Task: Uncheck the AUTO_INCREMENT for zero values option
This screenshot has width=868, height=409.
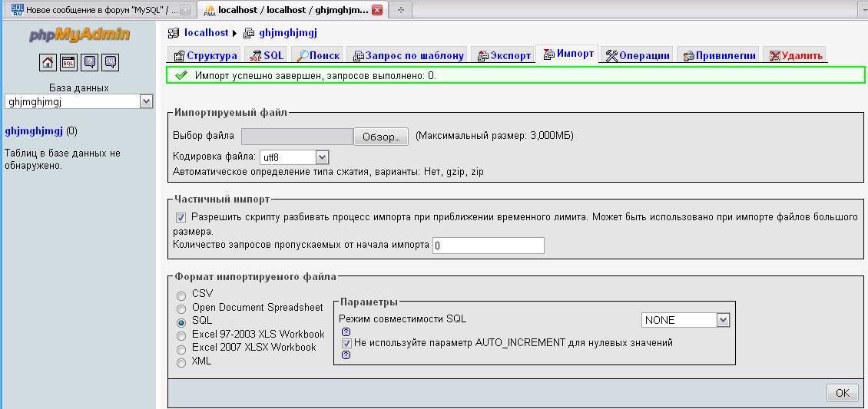Action: pos(346,343)
